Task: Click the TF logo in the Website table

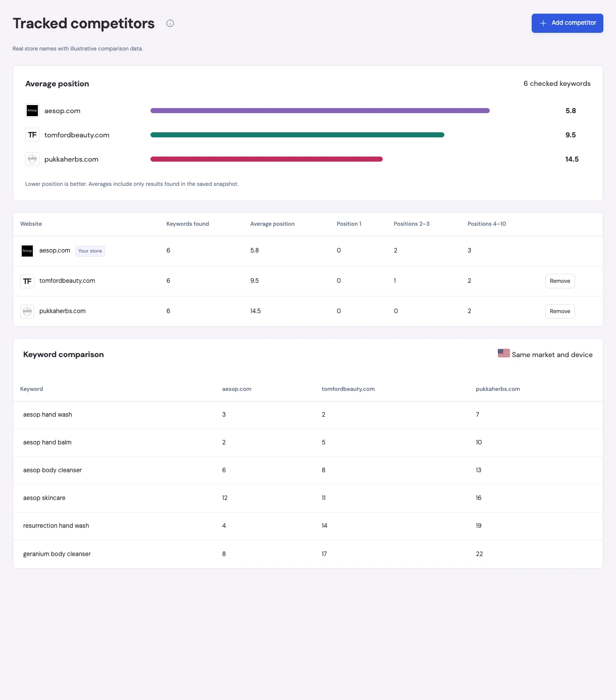Action: point(27,281)
